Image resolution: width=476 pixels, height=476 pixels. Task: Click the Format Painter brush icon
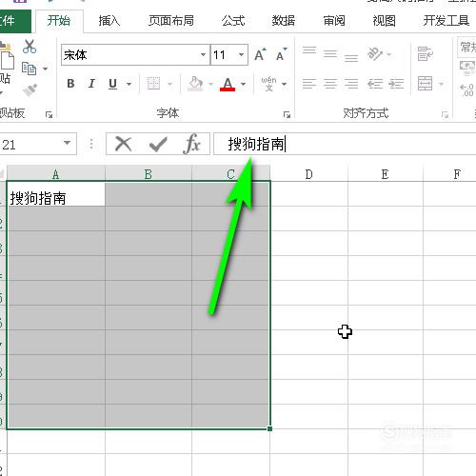(30, 89)
